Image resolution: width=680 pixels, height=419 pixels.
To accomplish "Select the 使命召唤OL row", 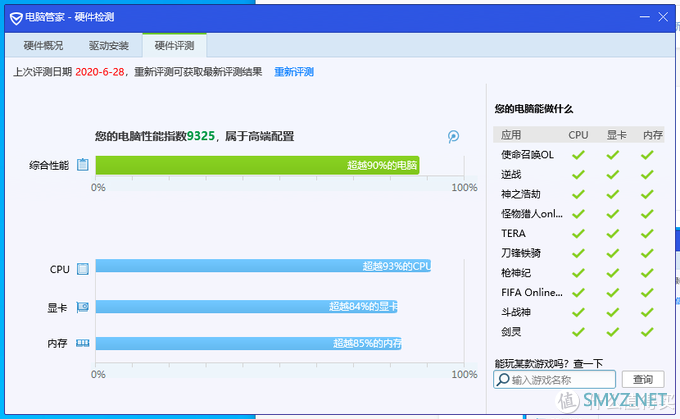I will [579, 155].
